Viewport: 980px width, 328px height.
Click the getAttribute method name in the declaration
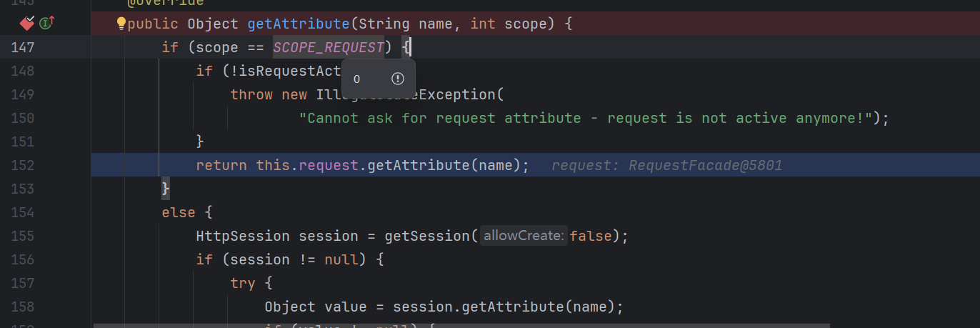299,24
